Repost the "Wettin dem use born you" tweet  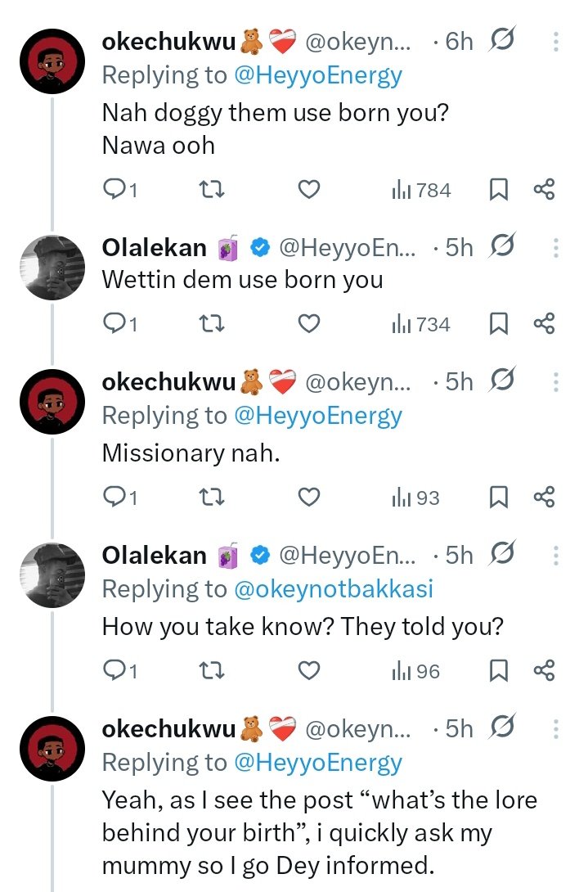click(x=213, y=325)
